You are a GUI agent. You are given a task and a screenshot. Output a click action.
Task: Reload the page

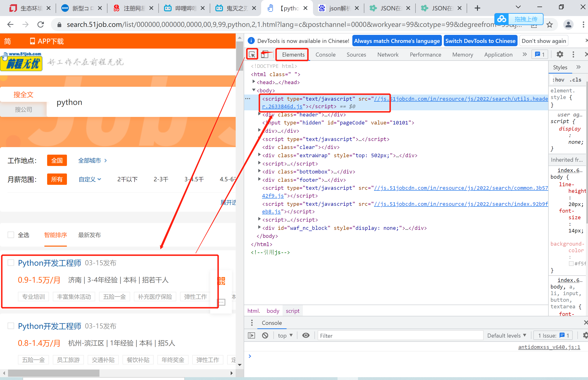(41, 25)
